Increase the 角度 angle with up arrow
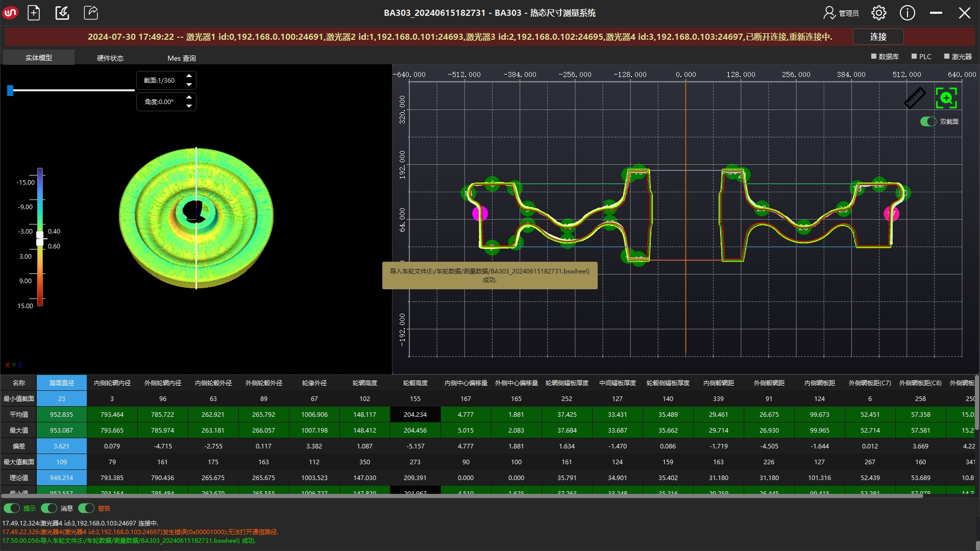Screen dimensions: 980x551 tap(189, 97)
